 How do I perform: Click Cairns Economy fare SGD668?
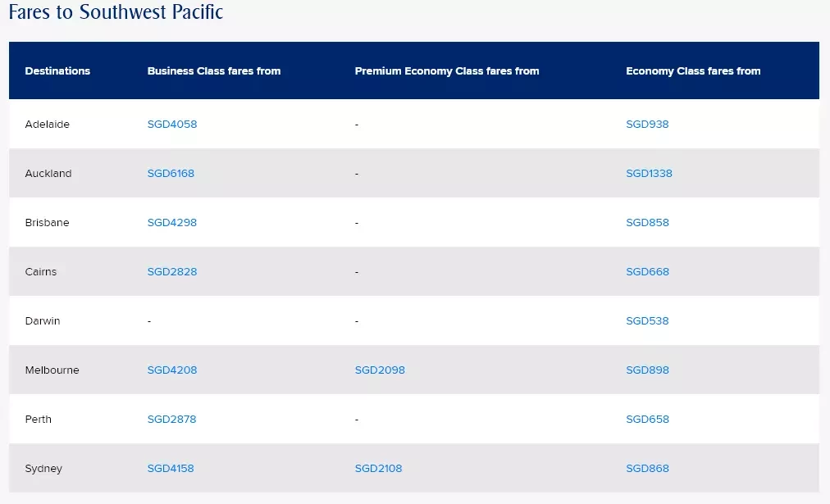pos(647,272)
